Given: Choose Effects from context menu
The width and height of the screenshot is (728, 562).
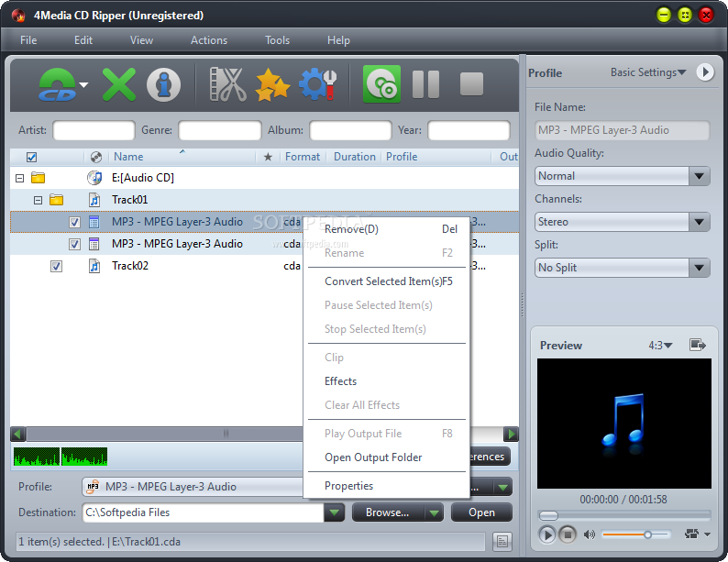Looking at the screenshot, I should tap(386, 381).
